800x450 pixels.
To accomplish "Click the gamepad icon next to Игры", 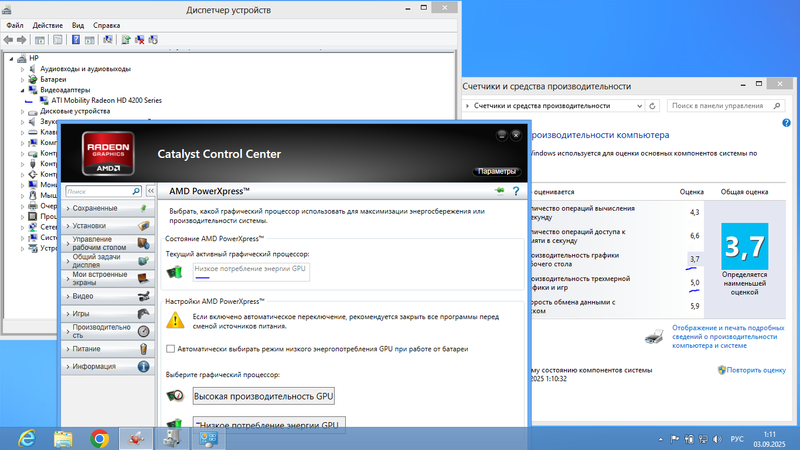I will (143, 313).
